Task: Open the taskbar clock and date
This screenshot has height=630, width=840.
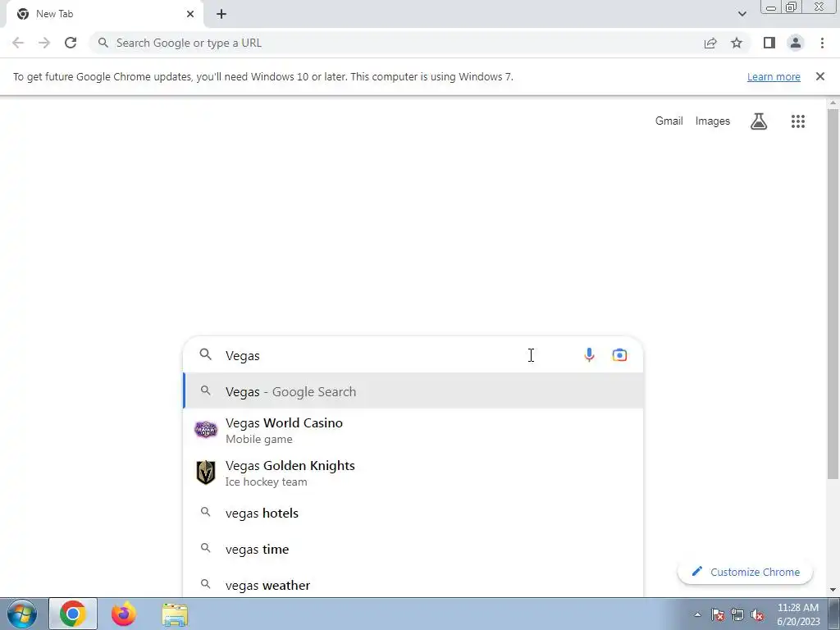Action: pyautogui.click(x=798, y=614)
